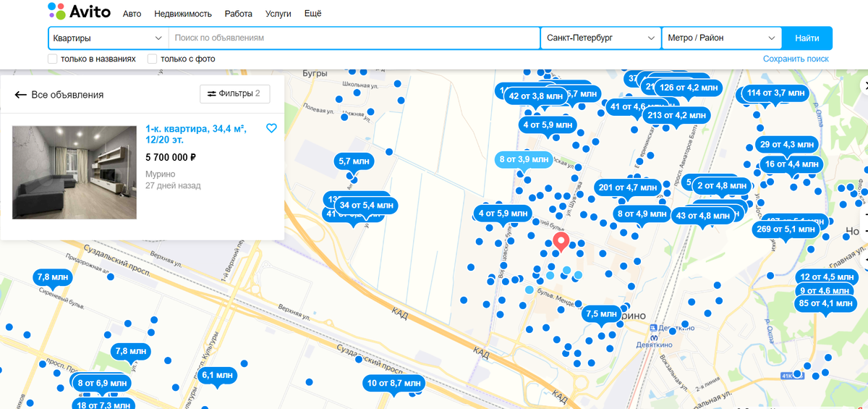
Task: Open the Авто menu item
Action: (132, 14)
